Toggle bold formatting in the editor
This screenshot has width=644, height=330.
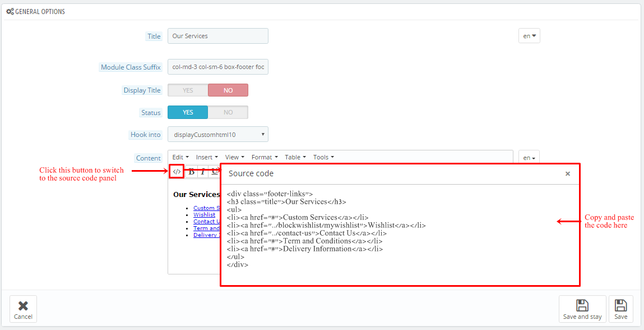pyautogui.click(x=192, y=172)
